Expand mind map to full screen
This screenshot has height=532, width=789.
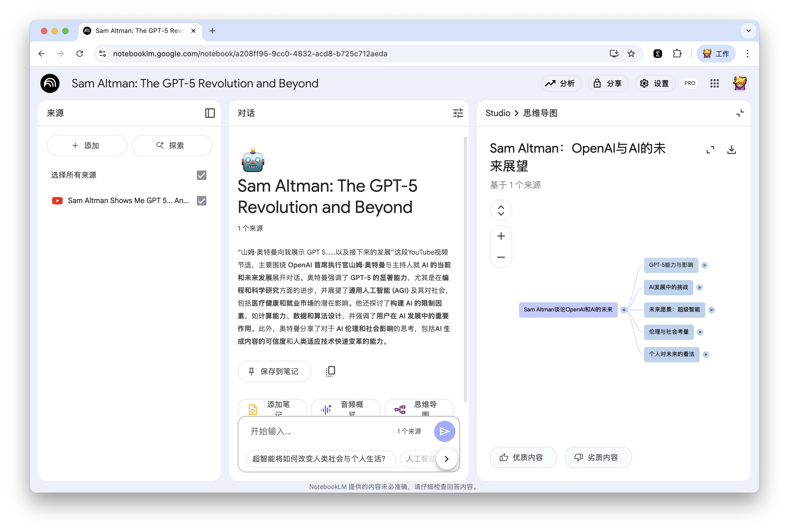(710, 150)
